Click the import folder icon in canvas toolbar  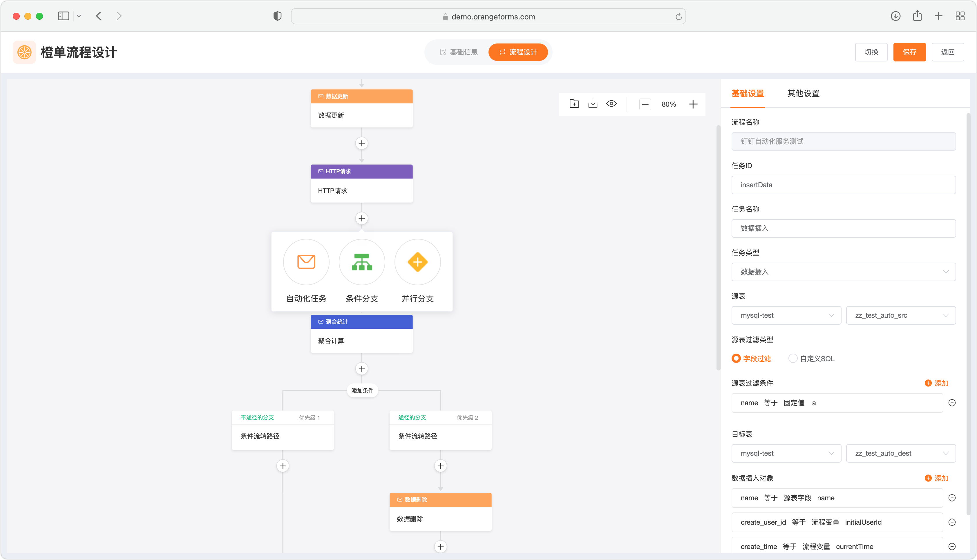[574, 104]
